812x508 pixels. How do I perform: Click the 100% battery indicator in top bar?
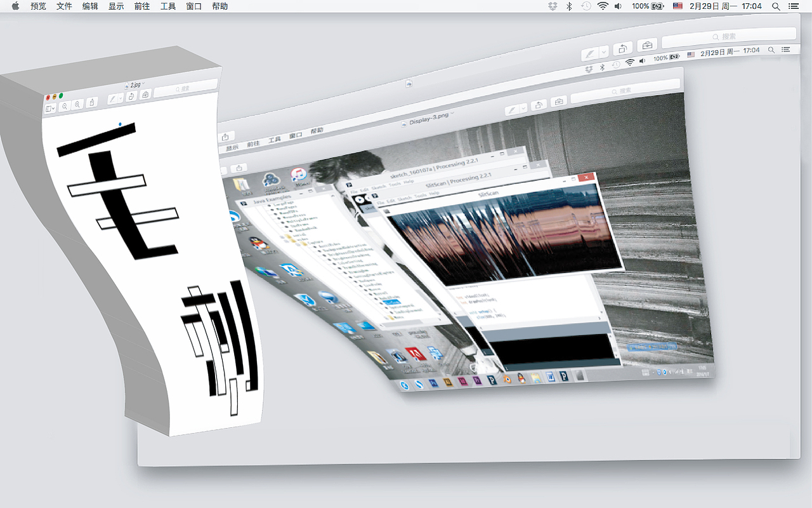click(648, 6)
